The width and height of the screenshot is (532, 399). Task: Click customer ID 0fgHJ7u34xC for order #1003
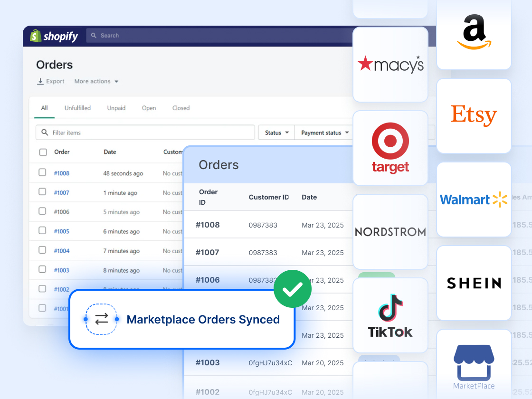(x=270, y=363)
